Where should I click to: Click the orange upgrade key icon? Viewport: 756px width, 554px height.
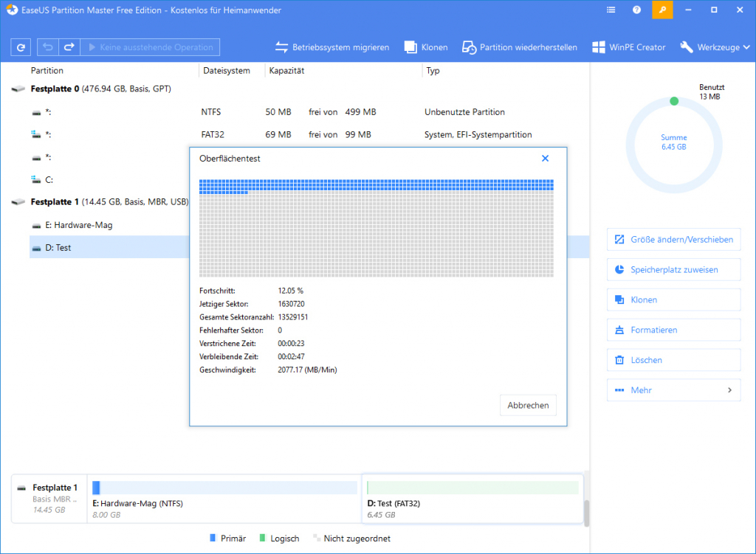tap(661, 10)
